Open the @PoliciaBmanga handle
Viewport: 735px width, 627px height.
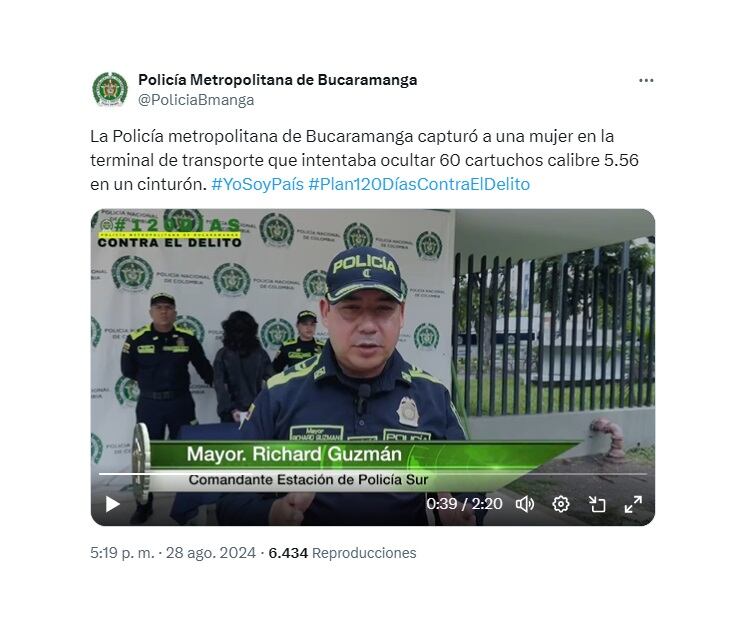196,100
